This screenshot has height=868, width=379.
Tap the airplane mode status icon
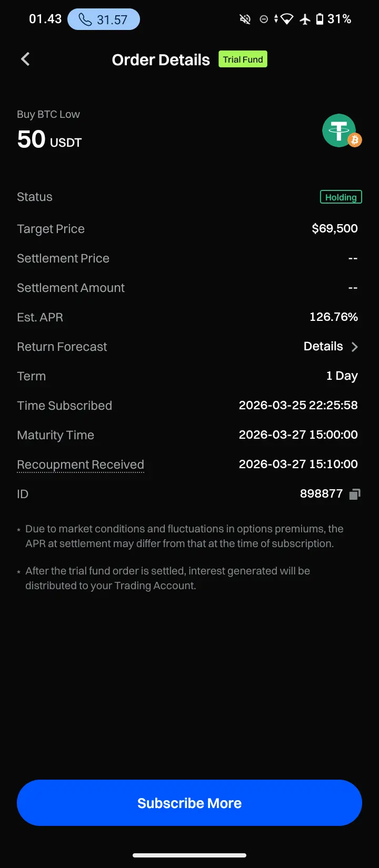(305, 19)
